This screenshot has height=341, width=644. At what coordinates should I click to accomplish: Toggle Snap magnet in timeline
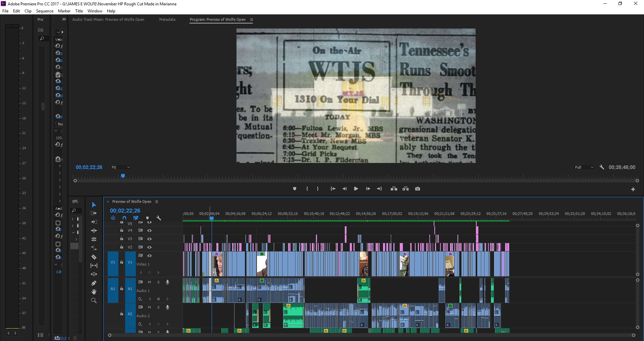(124, 218)
